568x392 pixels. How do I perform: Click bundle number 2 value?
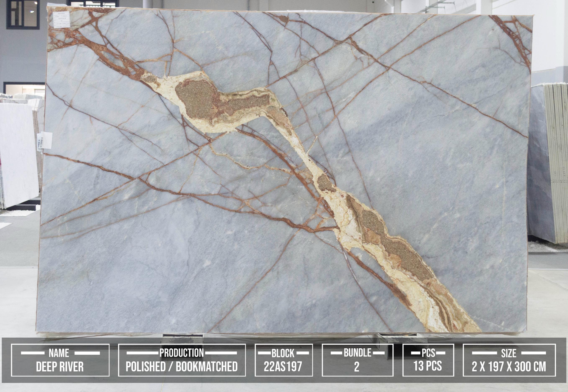tap(357, 367)
